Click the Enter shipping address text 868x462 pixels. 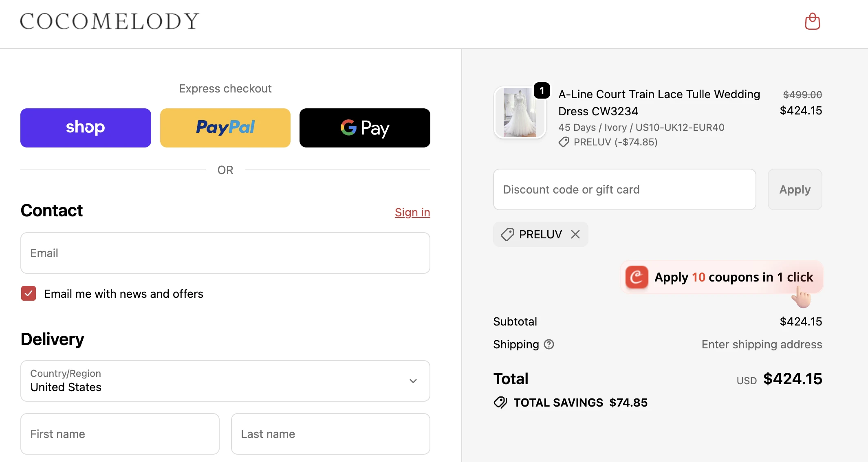[762, 344]
